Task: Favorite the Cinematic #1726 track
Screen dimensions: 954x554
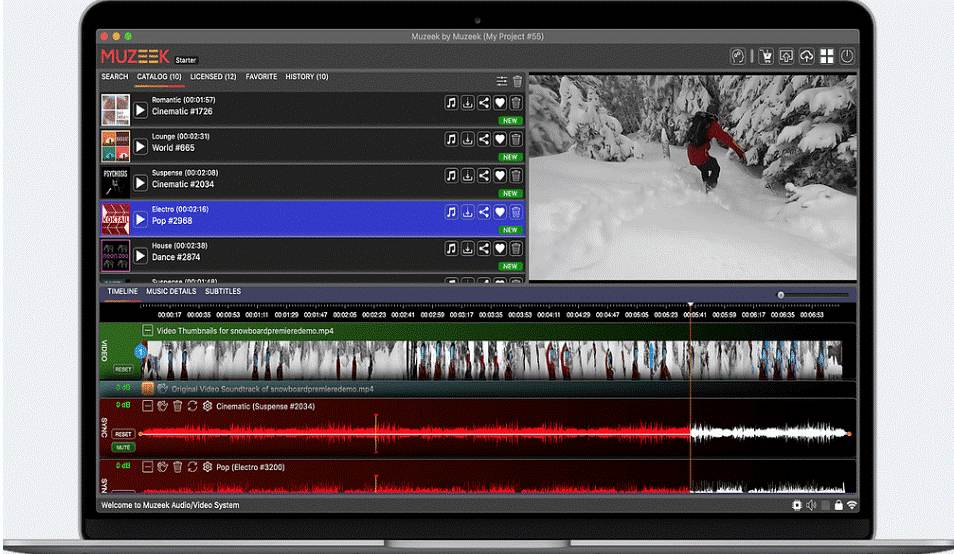Action: pos(500,103)
